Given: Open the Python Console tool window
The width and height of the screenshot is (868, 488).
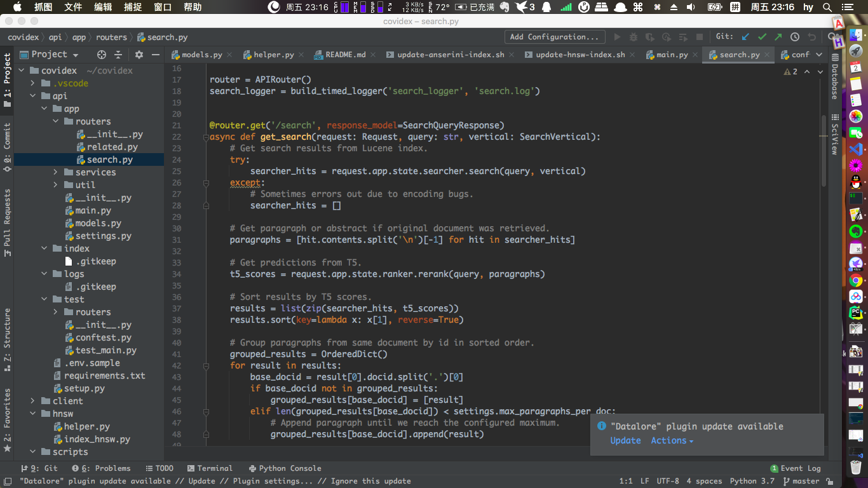Looking at the screenshot, I should (285, 468).
